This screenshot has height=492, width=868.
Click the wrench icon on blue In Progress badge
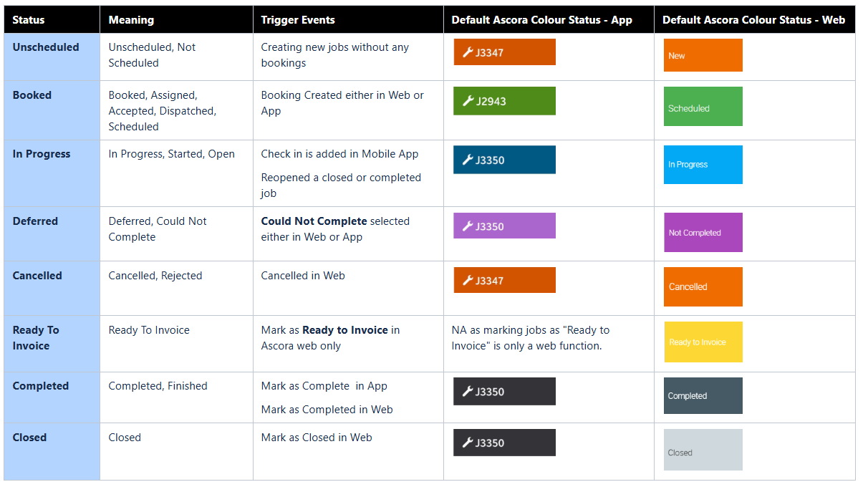468,160
